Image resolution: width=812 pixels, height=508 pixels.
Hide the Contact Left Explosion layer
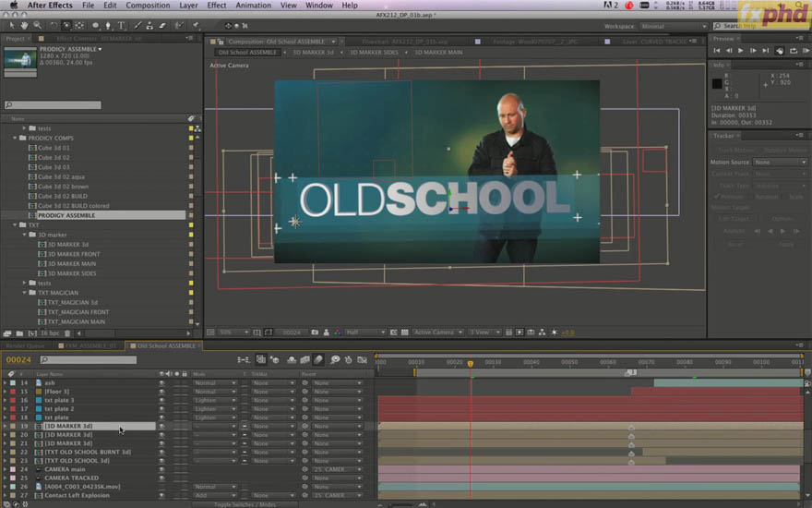[x=161, y=495]
